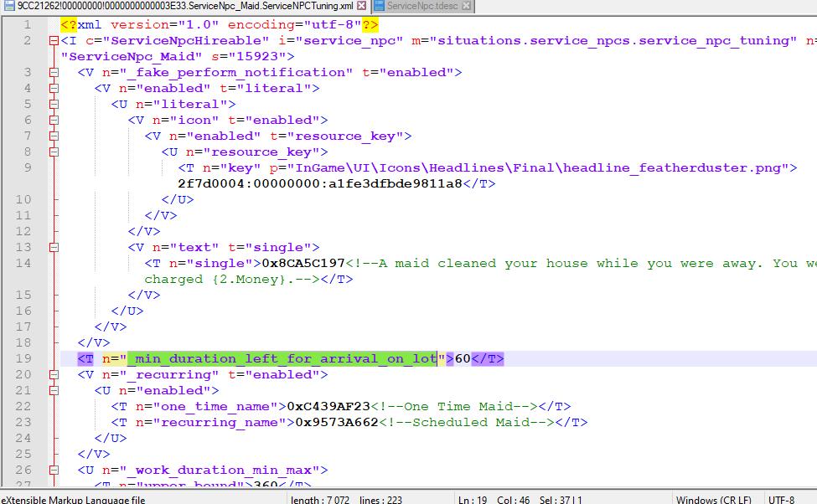
Task: Fold the text single node on line 13
Action: click(x=54, y=248)
